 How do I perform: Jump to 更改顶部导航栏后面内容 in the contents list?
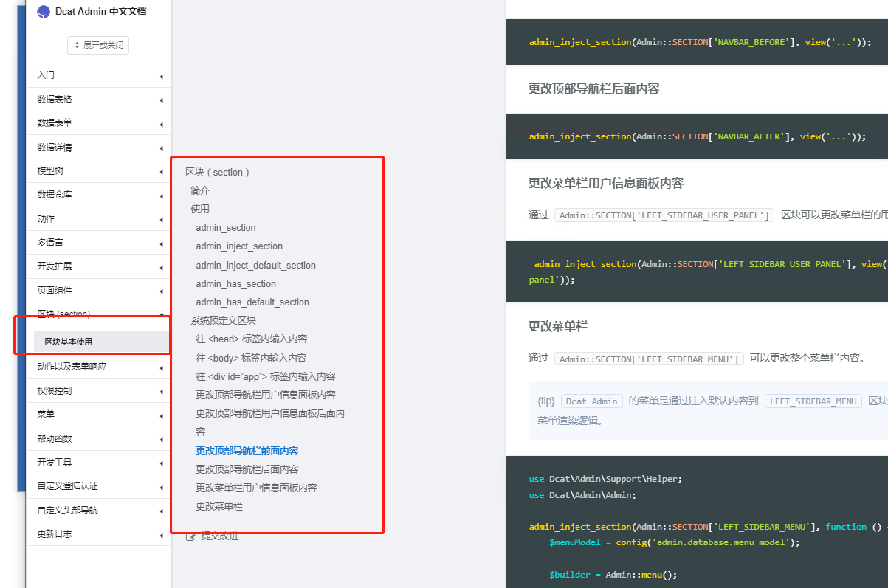click(247, 469)
